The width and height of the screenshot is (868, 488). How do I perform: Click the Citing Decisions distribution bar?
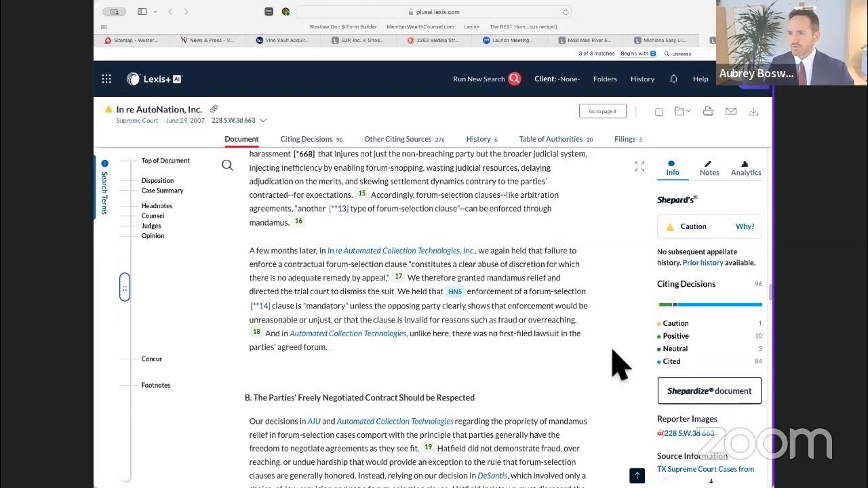click(709, 305)
